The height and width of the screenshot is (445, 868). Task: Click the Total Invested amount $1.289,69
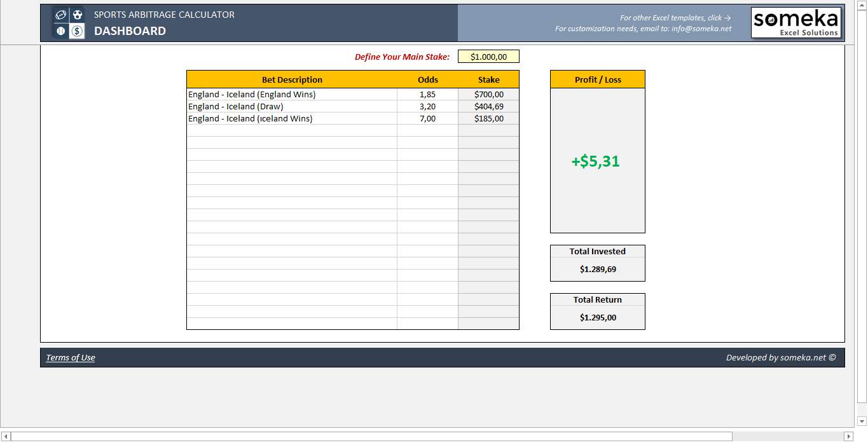pyautogui.click(x=598, y=270)
